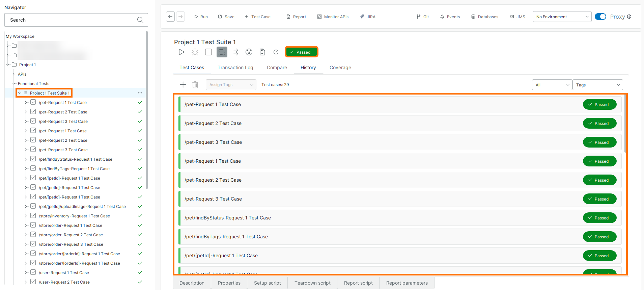Open the Report script tab
The width and height of the screenshot is (644, 290).
(x=358, y=283)
